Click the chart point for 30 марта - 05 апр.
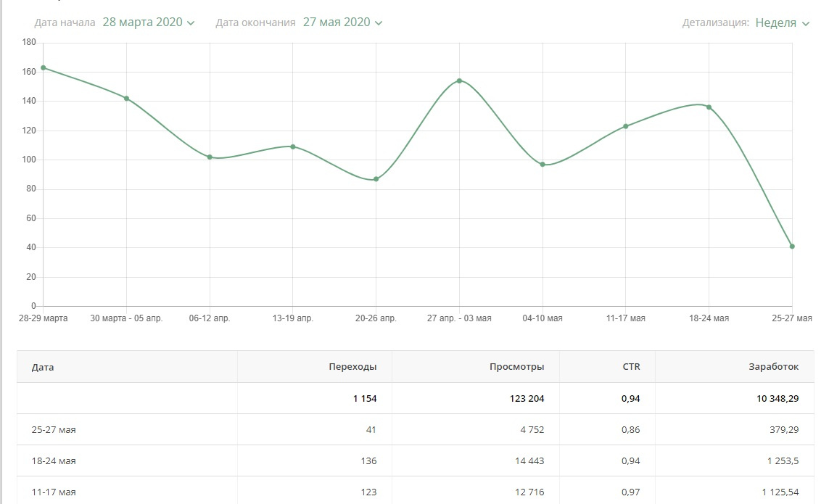This screenshot has height=504, width=829. tap(126, 99)
